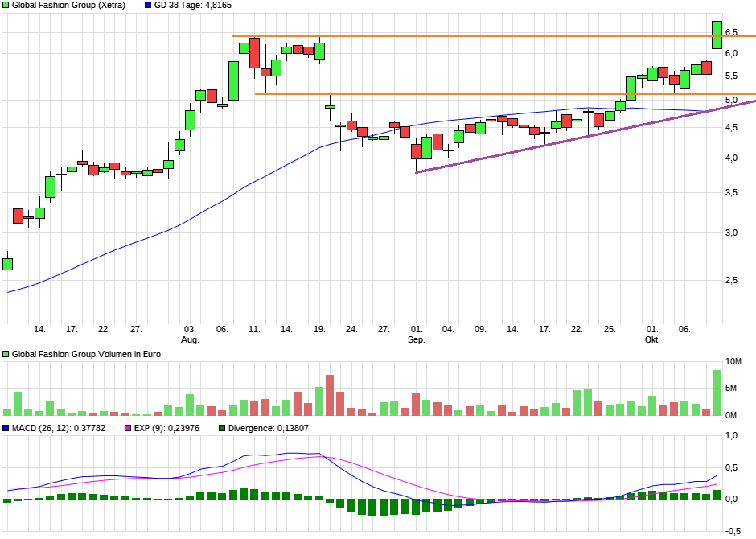
Task: Click the green Volumen in Euro legend swatch
Action: click(6, 354)
